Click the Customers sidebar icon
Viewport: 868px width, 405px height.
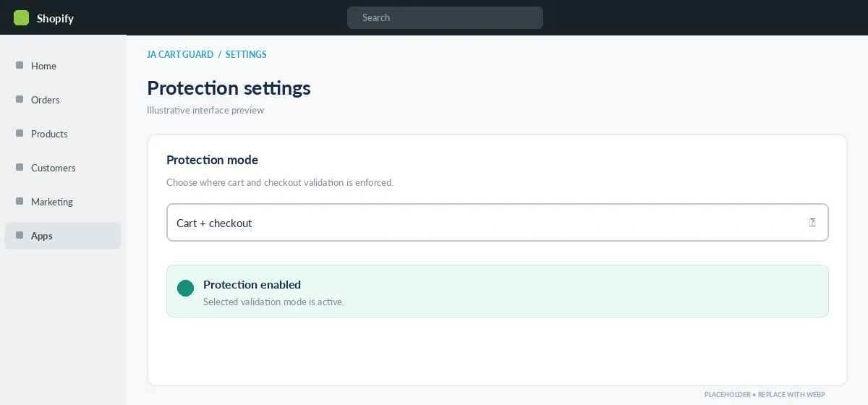pos(20,167)
